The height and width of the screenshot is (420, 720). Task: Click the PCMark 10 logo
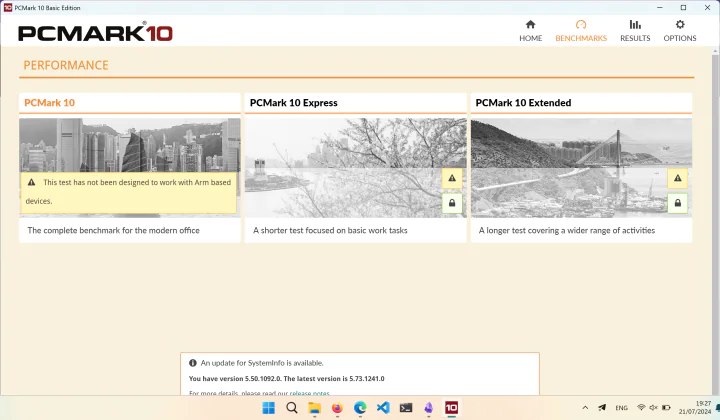click(x=96, y=33)
